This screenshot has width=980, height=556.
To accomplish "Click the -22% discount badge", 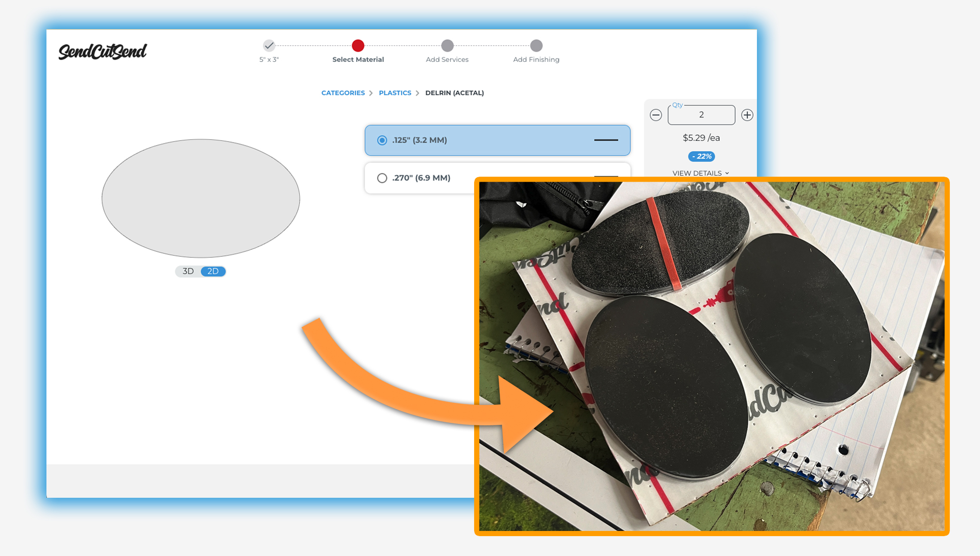I will [701, 156].
